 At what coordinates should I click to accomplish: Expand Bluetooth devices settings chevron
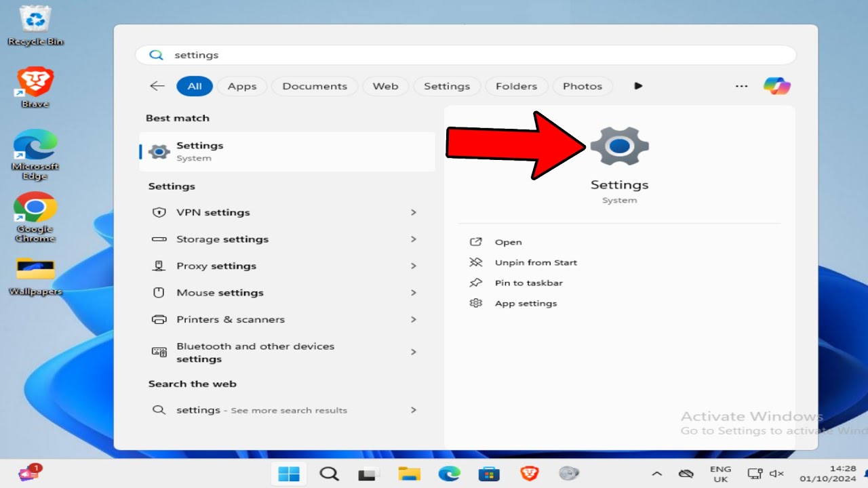click(x=413, y=352)
